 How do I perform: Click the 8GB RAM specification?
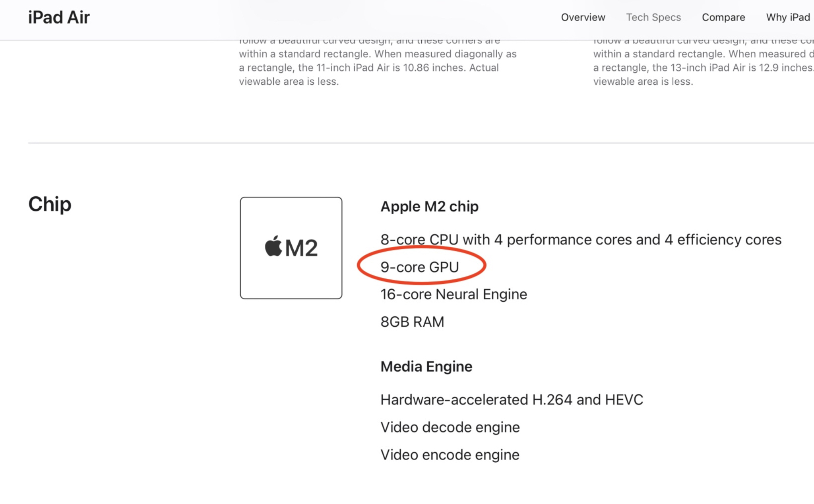coord(412,322)
